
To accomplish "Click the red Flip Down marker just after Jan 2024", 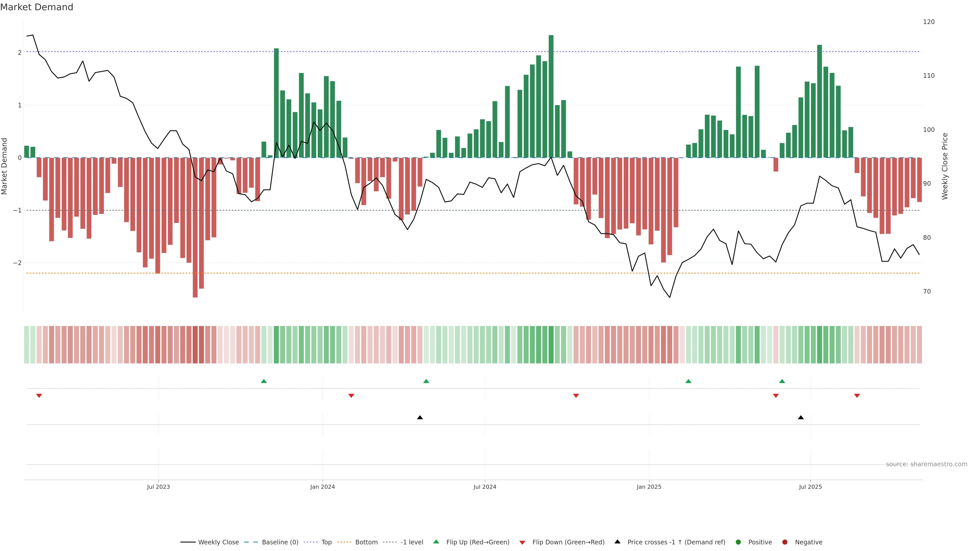I will click(x=351, y=396).
